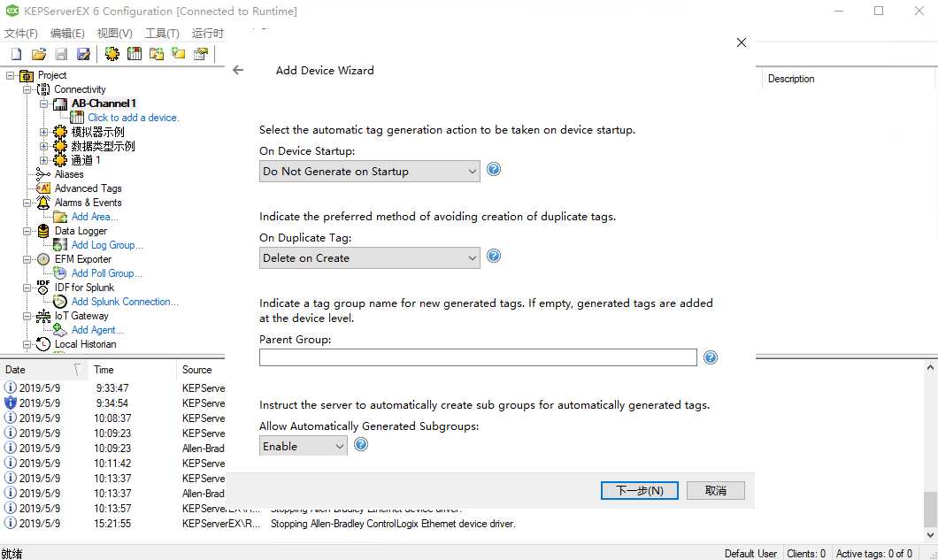Image resolution: width=938 pixels, height=560 pixels.
Task: Expand the 数据类型示例 channel node
Action: pyautogui.click(x=43, y=146)
